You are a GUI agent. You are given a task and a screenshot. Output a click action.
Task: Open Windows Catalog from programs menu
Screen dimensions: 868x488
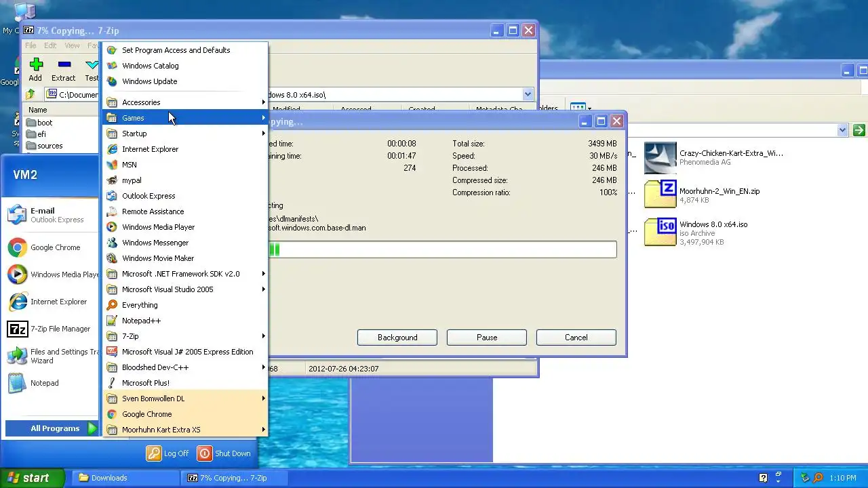pyautogui.click(x=185, y=66)
